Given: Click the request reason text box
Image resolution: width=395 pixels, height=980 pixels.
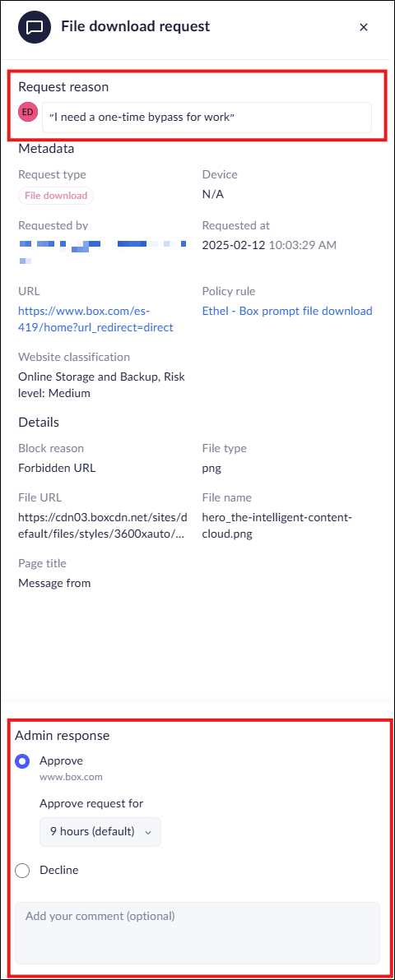Looking at the screenshot, I should 207,118.
